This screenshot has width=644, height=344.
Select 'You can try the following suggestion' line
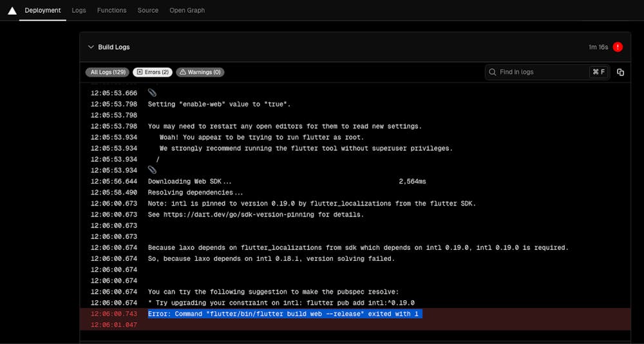[273, 292]
